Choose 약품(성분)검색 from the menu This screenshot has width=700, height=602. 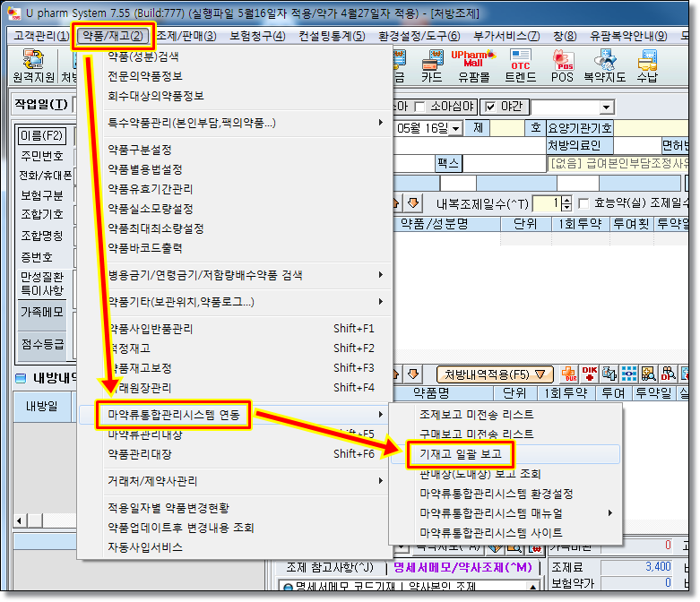click(143, 56)
